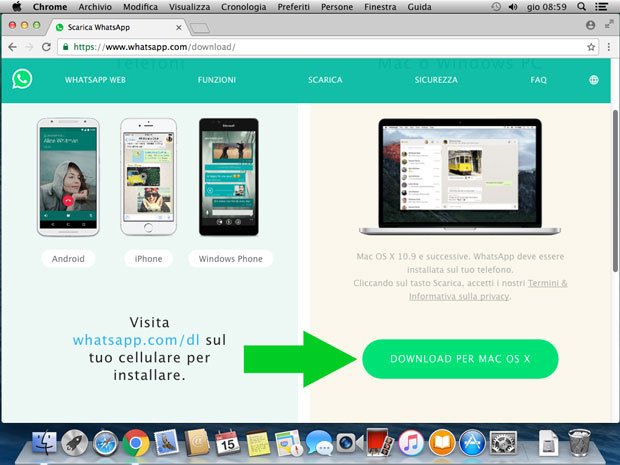Viewport: 620px width, 465px height.
Task: Launch iTunes from the Dock
Action: click(x=411, y=443)
